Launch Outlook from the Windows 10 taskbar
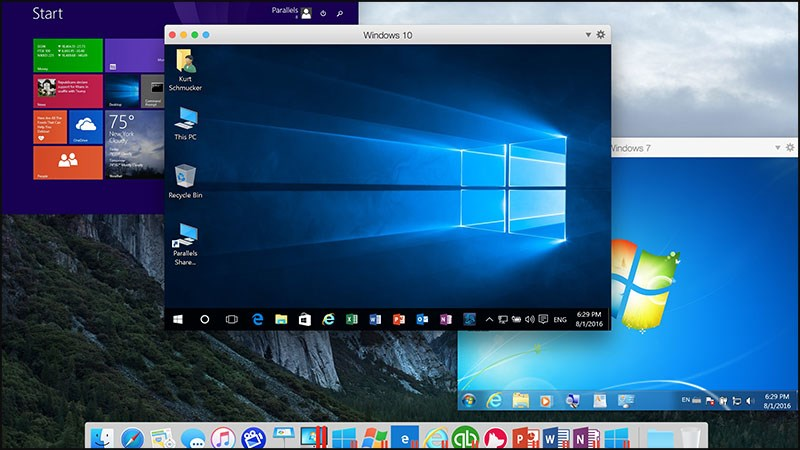The width and height of the screenshot is (800, 450). [422, 319]
